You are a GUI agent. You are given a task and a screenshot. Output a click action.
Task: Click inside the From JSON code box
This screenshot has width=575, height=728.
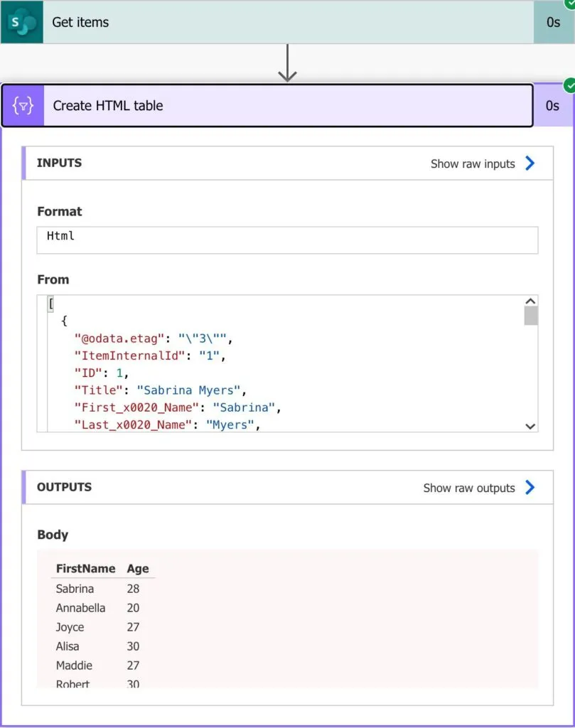tap(284, 370)
